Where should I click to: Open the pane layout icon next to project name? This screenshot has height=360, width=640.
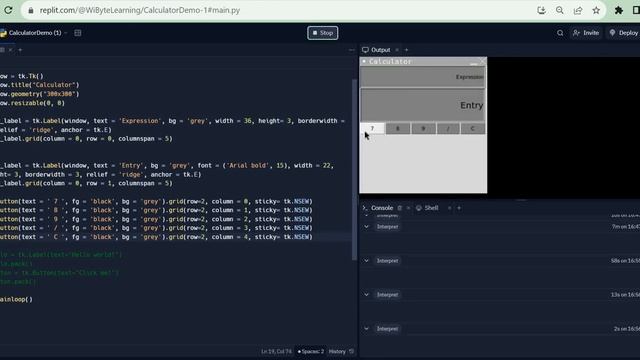(78, 33)
